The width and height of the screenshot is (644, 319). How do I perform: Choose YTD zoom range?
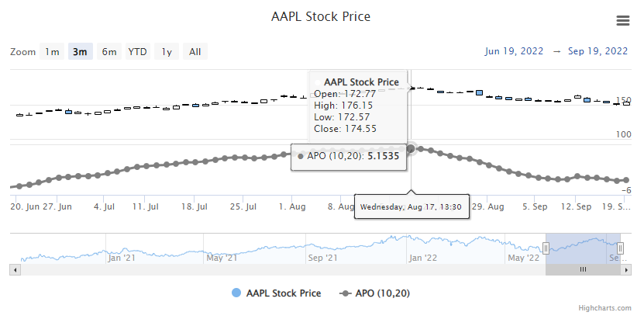pyautogui.click(x=138, y=52)
